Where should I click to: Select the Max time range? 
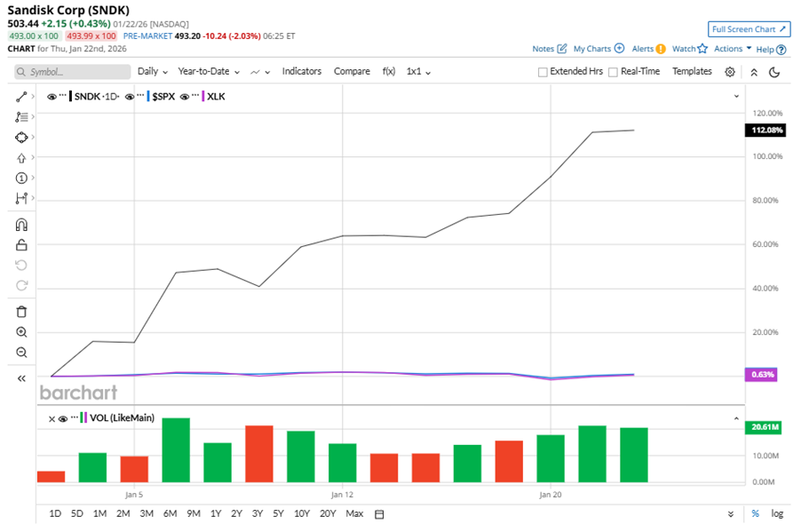pyautogui.click(x=354, y=513)
